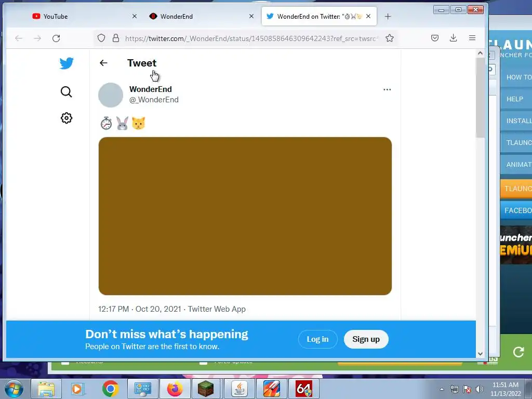The width and height of the screenshot is (532, 399).
Task: Open media player taskbar icon
Action: pos(77,389)
